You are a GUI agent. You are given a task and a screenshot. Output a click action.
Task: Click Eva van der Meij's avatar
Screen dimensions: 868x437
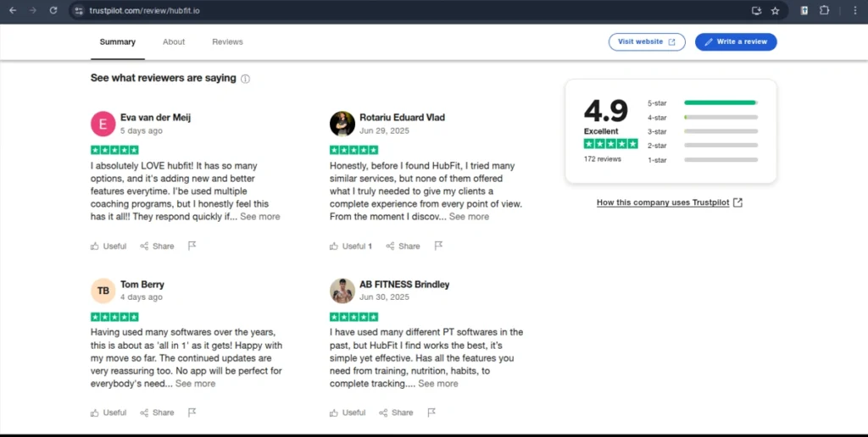pos(103,124)
